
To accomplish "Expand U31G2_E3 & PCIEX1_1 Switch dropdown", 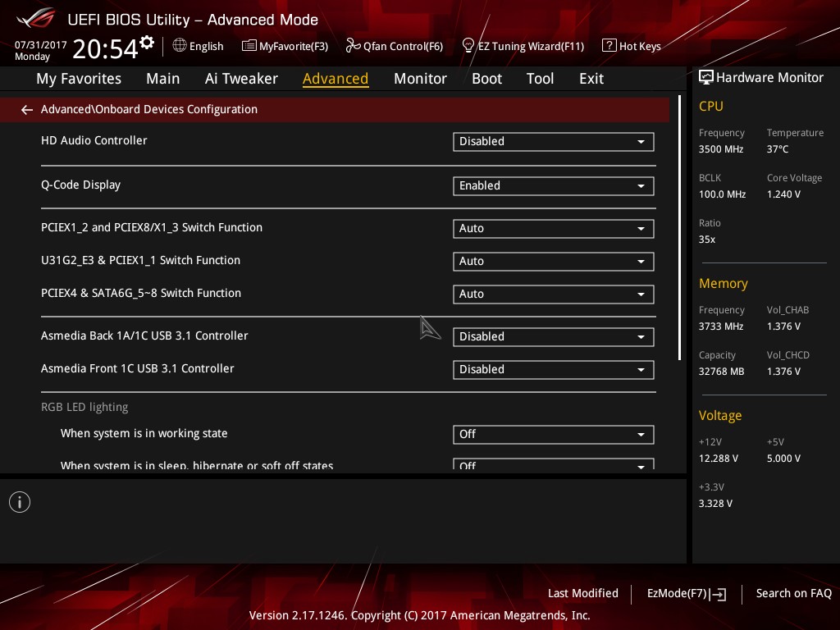I will click(x=554, y=262).
